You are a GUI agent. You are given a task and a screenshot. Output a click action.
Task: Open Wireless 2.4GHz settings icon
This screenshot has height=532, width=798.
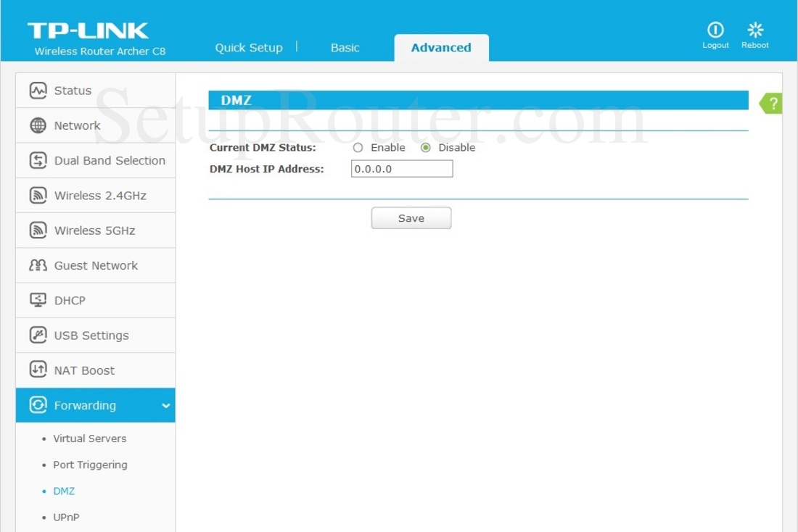(x=40, y=195)
